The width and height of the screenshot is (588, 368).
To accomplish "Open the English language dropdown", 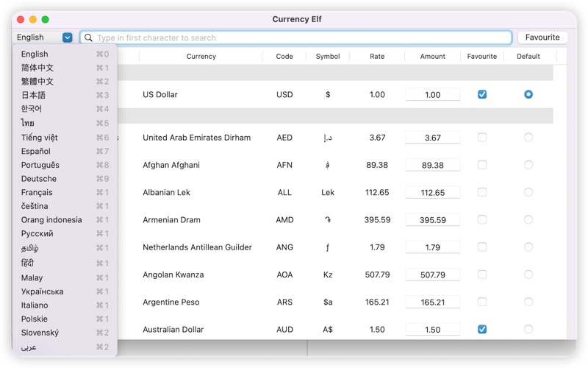I will pyautogui.click(x=67, y=38).
